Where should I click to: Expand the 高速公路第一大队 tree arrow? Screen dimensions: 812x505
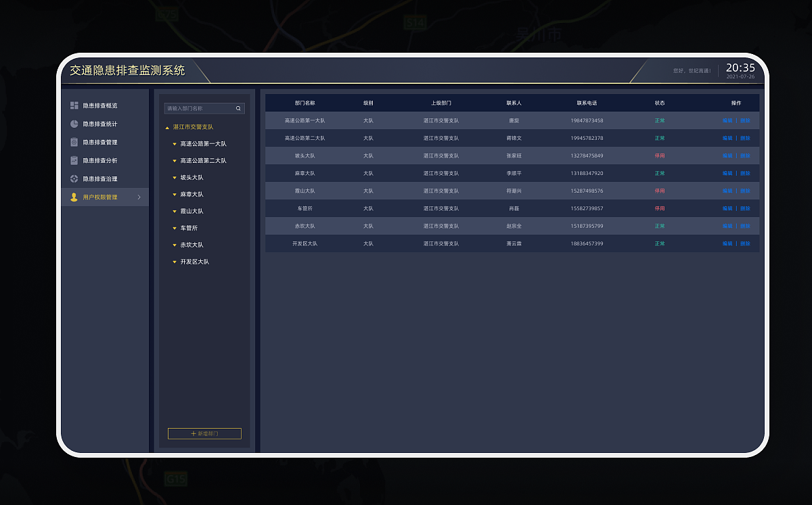[175, 144]
